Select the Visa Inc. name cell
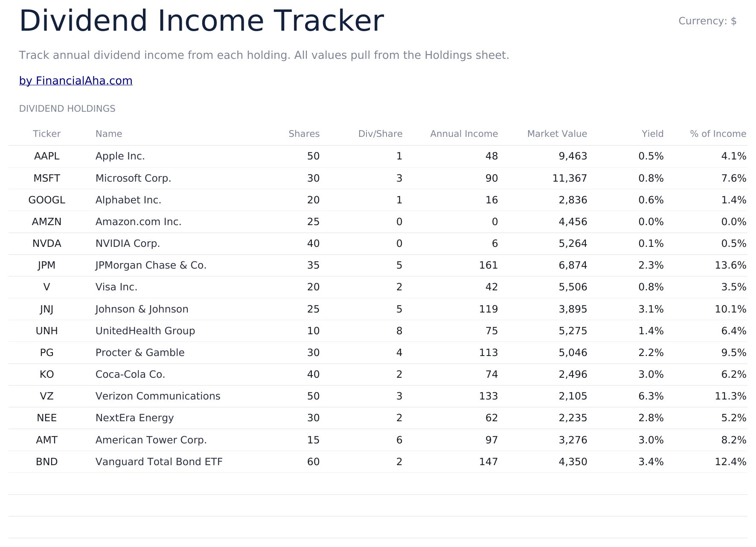756x547 pixels. click(116, 287)
